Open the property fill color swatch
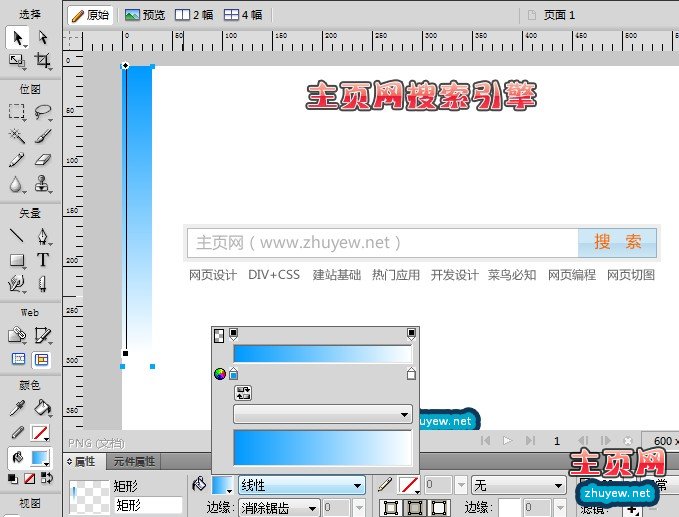 pyautogui.click(x=222, y=485)
